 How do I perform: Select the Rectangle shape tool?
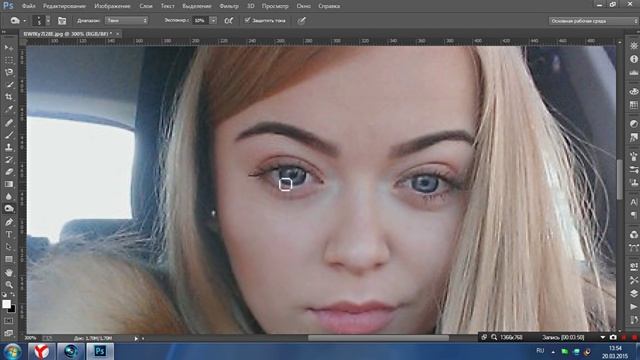click(x=9, y=259)
